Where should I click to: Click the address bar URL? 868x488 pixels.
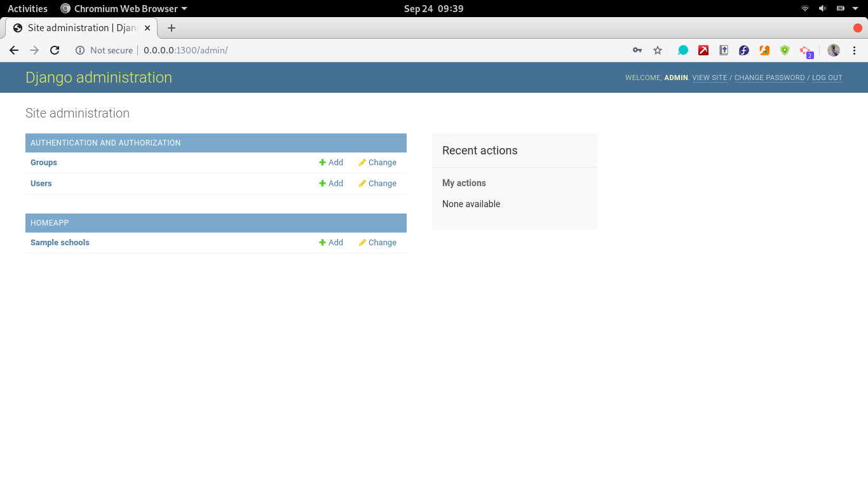click(x=186, y=50)
